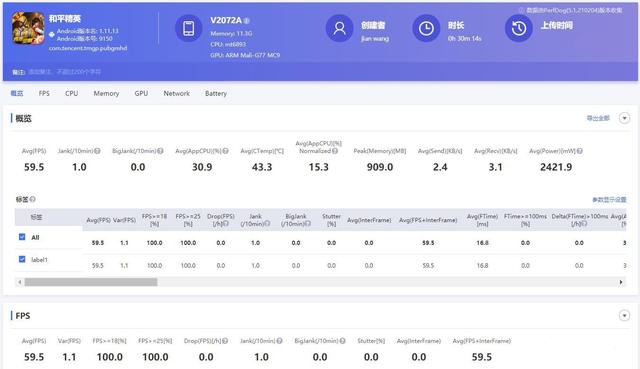Click help icon beside Drop(FPS)[/h] in FPS section
640x369 pixels.
tap(225, 340)
